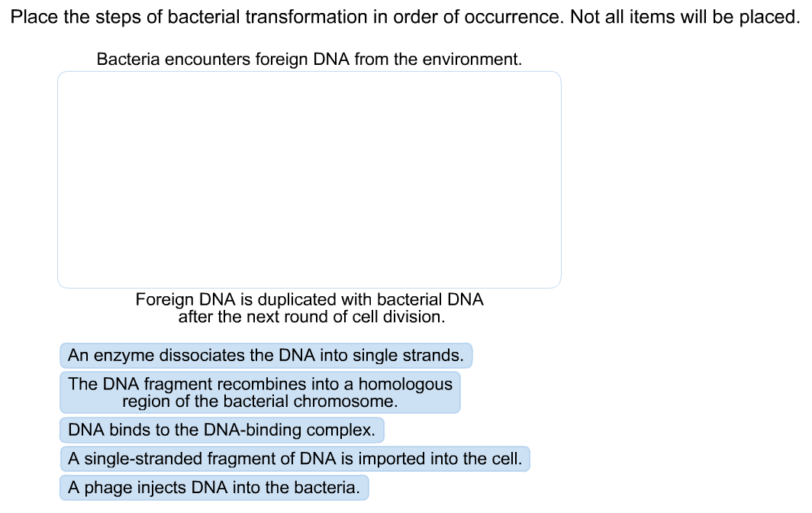Choose the homologous recombination step tile
Image resolution: width=812 pixels, height=513 pixels.
(x=259, y=392)
